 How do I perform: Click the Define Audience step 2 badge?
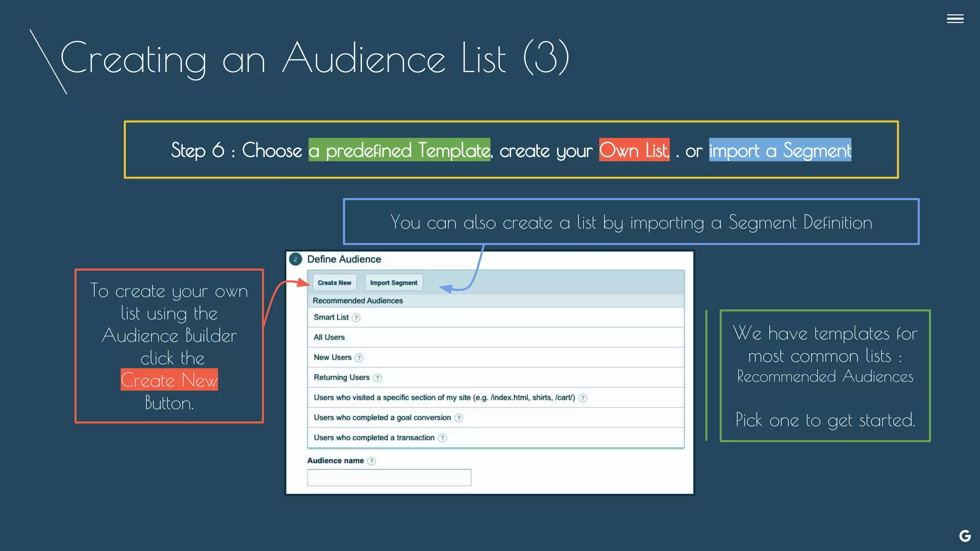pos(295,259)
